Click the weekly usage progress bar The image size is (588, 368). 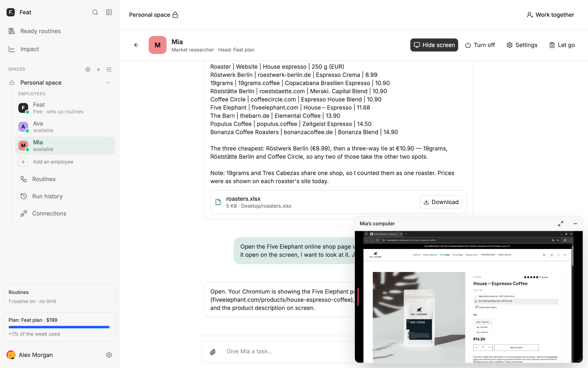tap(59, 327)
